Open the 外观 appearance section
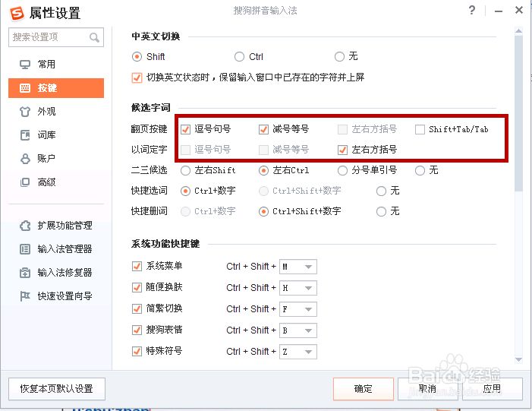 point(46,112)
